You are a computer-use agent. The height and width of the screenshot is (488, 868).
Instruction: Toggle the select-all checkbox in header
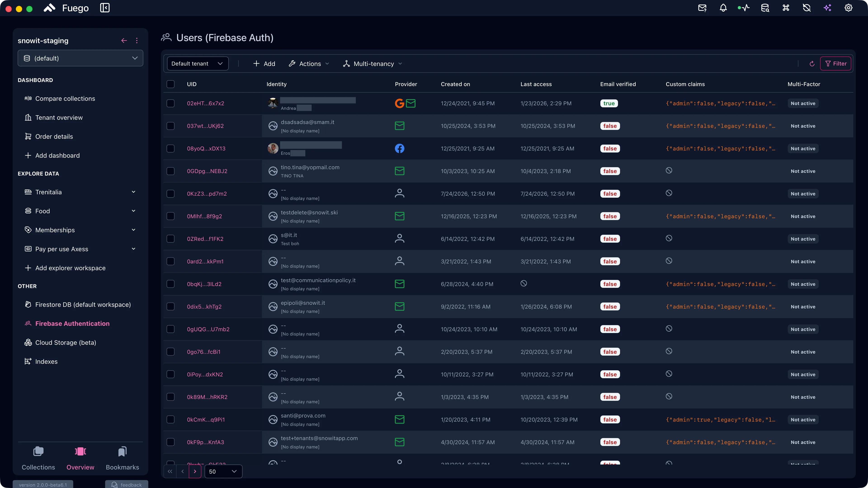tap(170, 84)
